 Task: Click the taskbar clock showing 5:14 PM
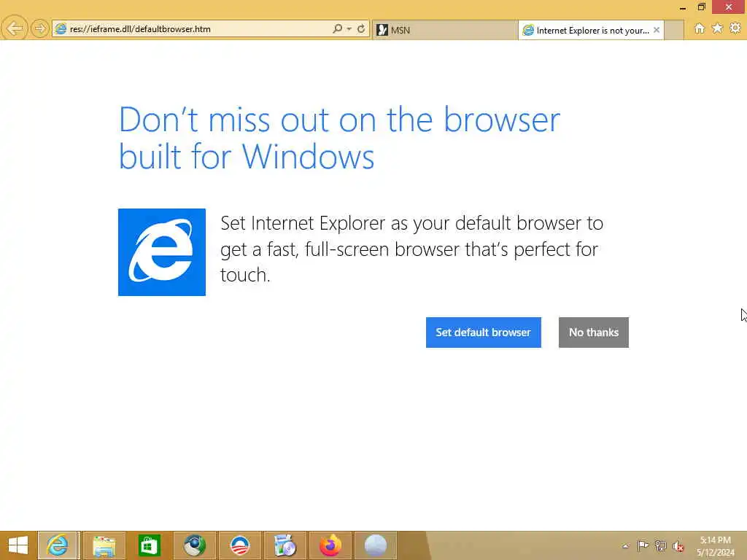pos(716,545)
